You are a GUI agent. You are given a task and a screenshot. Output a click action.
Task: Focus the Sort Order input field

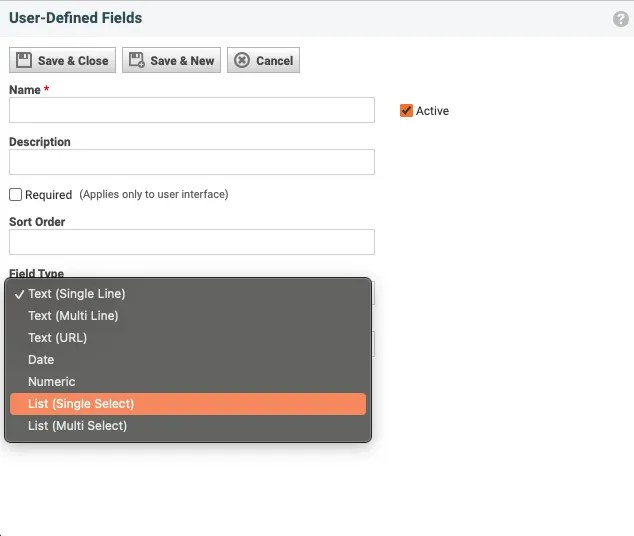pos(192,242)
